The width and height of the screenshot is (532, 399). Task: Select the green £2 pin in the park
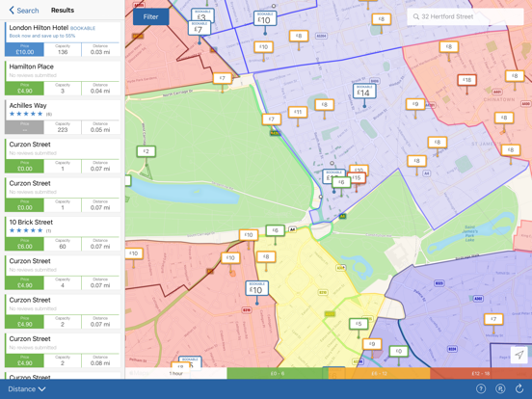(146, 151)
